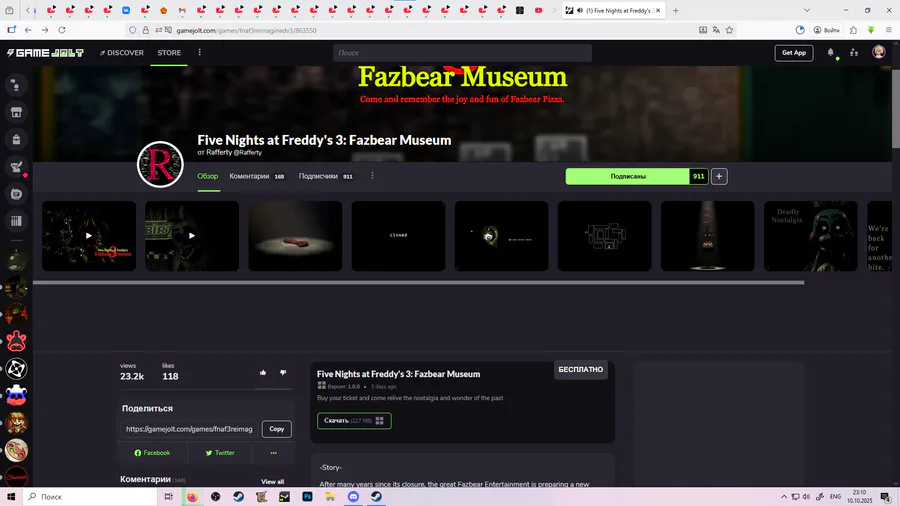The image size is (900, 506).
Task: Share the game on Facebook
Action: [152, 453]
